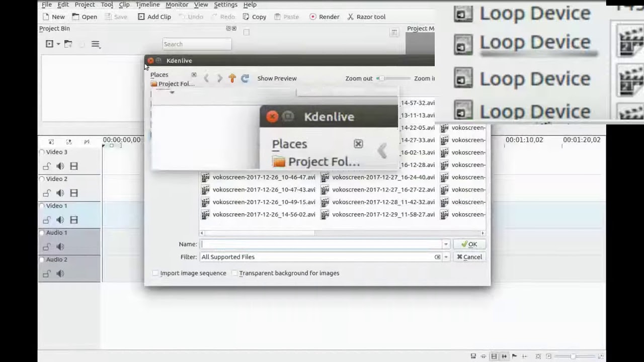Click the Name input field

coord(321,244)
